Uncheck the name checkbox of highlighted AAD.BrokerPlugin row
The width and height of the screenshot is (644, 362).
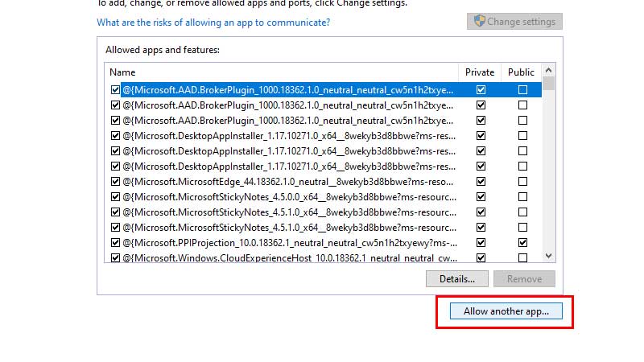[x=115, y=89]
